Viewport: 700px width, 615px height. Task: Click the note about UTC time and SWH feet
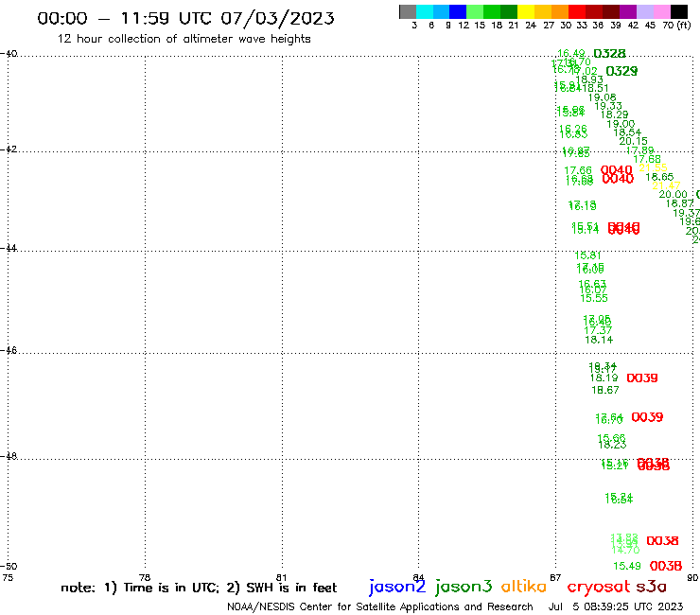click(199, 588)
